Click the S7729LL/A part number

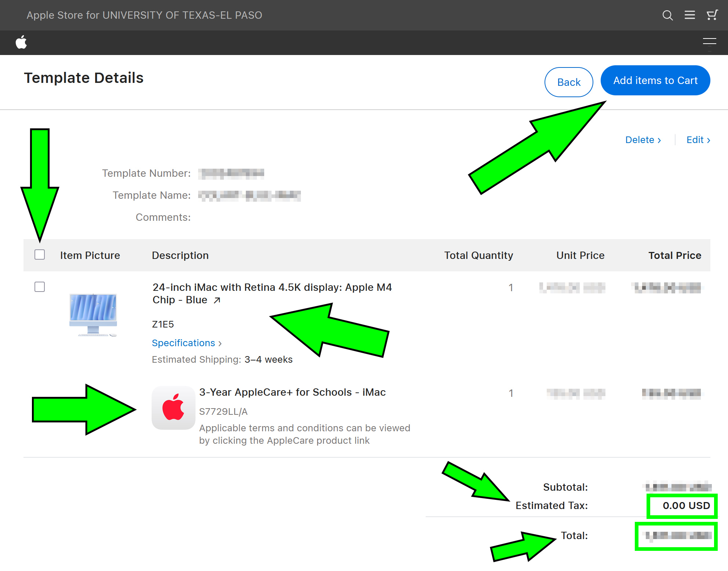pyautogui.click(x=223, y=411)
